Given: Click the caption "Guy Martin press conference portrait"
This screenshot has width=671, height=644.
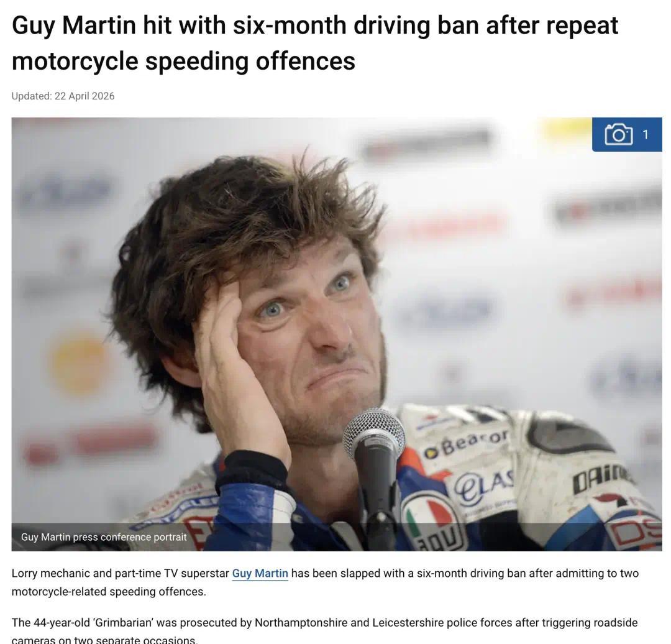Looking at the screenshot, I should 104,537.
